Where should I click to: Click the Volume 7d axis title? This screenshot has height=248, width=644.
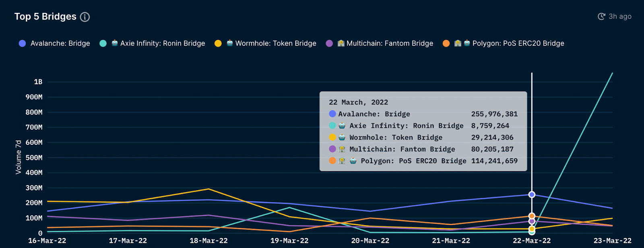19,157
